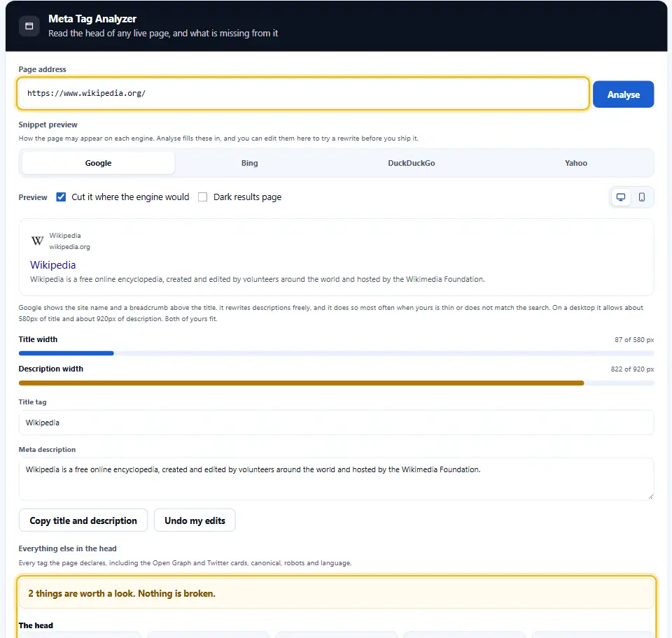Toggle 'Cut it where the engine would' checkbox
This screenshot has height=638, width=672.
(x=61, y=197)
